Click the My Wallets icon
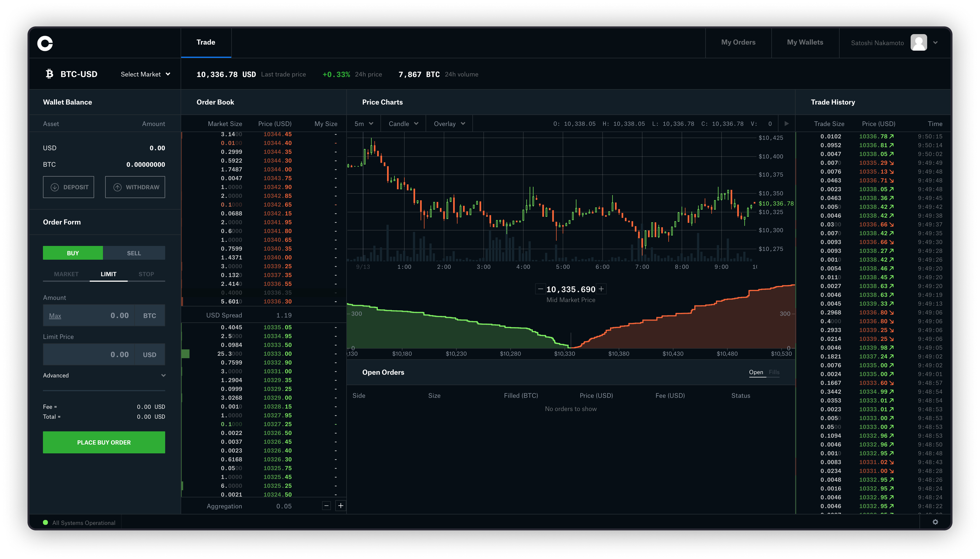Viewport: 980px width, 559px height. (806, 42)
